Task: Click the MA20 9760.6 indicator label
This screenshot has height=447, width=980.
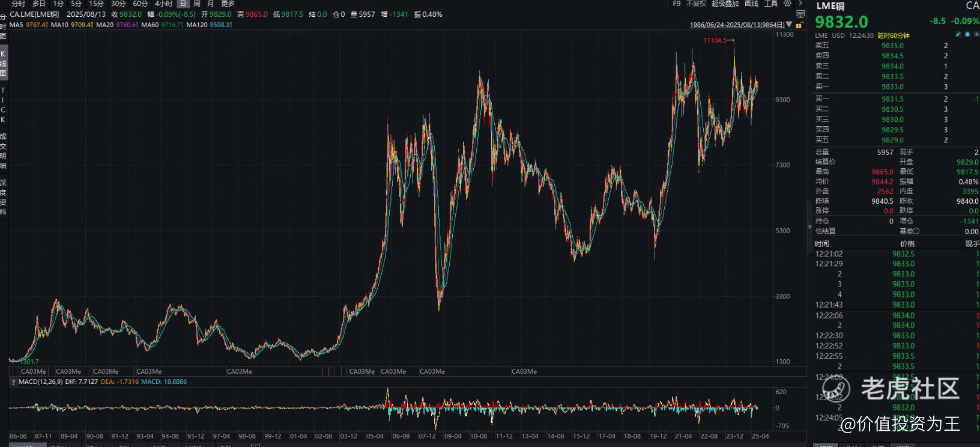Action: [117, 25]
